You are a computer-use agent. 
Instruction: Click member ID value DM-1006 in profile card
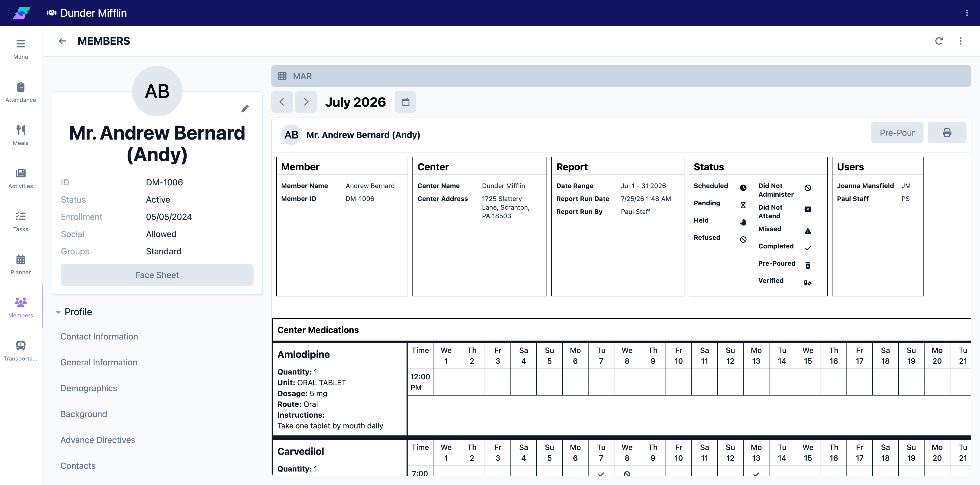click(x=164, y=182)
